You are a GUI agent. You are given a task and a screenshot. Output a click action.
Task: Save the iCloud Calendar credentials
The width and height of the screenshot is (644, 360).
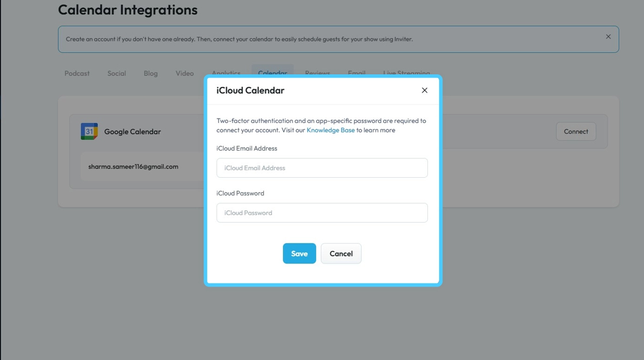point(299,254)
